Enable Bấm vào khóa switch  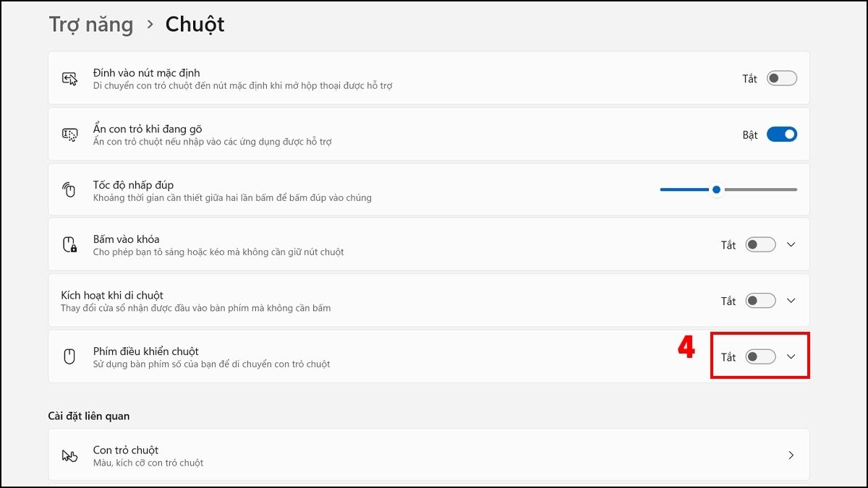[759, 245]
